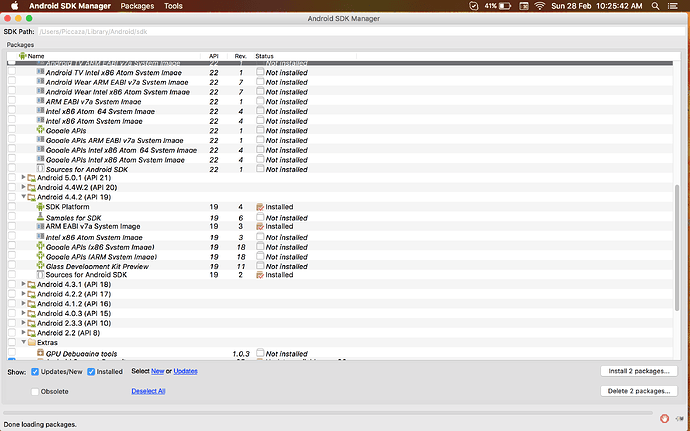The width and height of the screenshot is (690, 431).
Task: Sort packages by the Rev. column header
Action: click(x=240, y=56)
